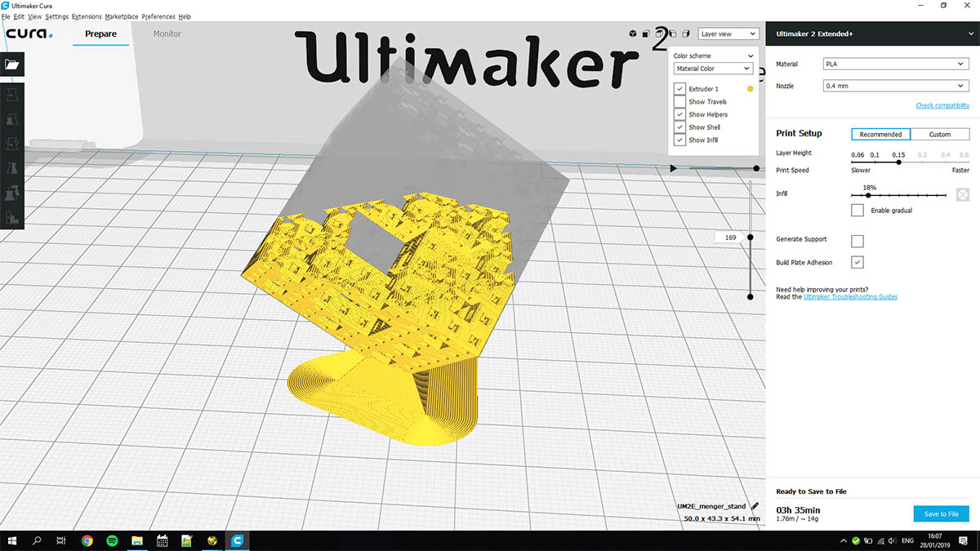Switch to Custom print setup mode
980x551 pixels.
940,134
